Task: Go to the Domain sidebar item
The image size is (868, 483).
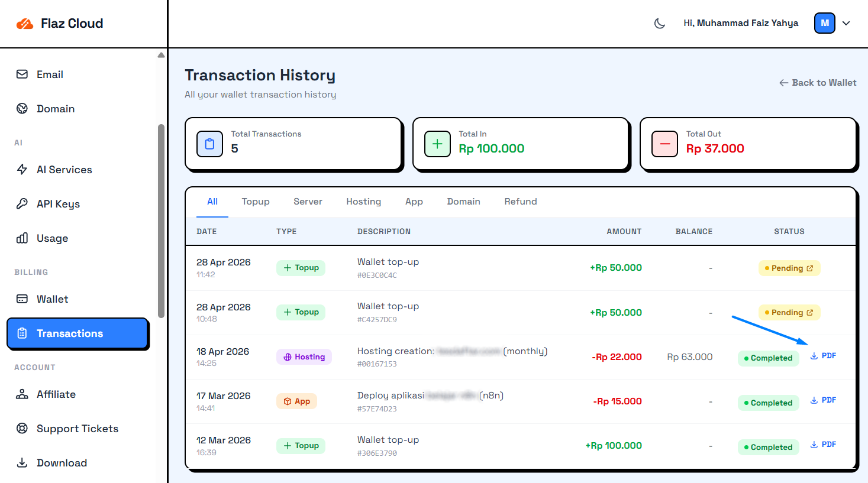Action: click(55, 109)
